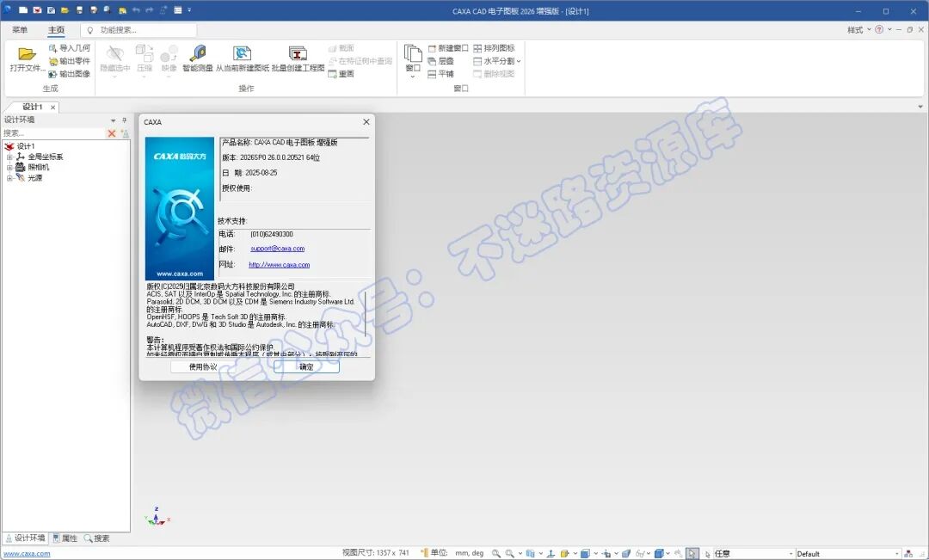929x560 pixels.
Task: Expand the 全局坐标系 tree node
Action: click(9, 157)
